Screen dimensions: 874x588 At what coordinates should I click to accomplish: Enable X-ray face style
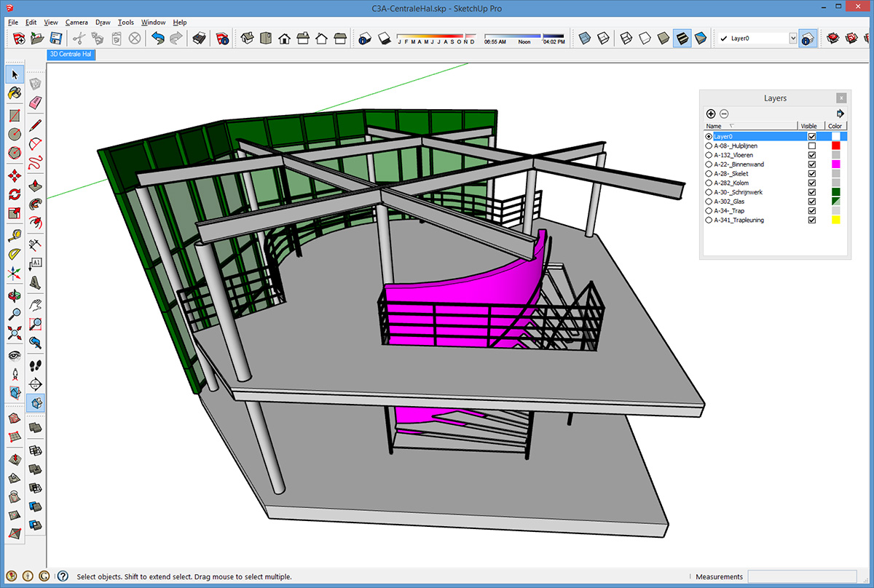coord(584,38)
